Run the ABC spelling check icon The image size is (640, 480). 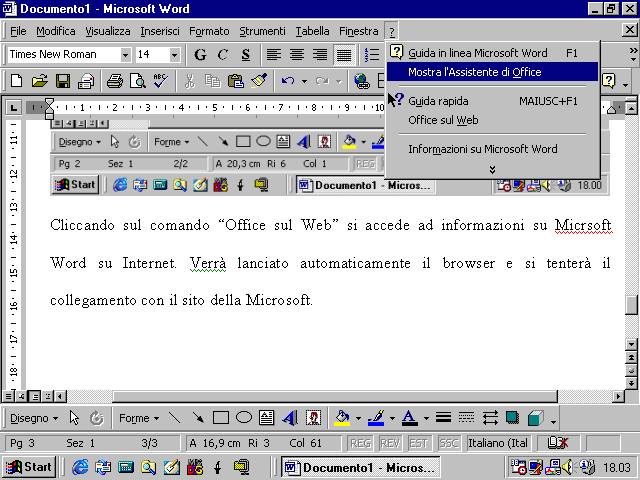coord(160,80)
